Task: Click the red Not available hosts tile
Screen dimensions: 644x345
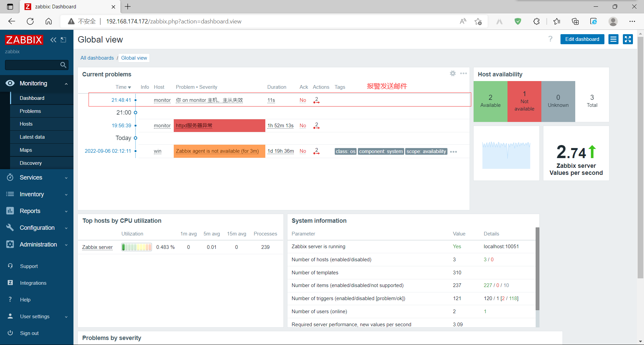Action: point(524,101)
